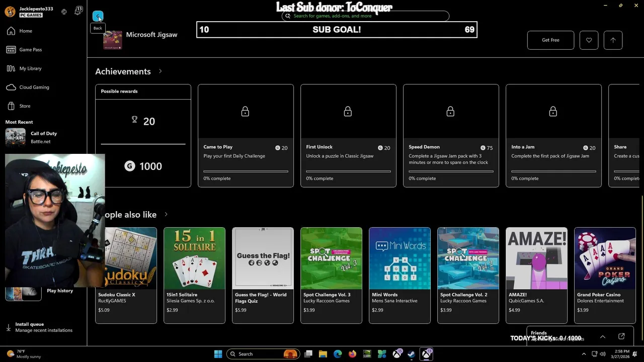Screen dimensions: 644x362
Task: Open the Speed Demon achievement card
Action: [451, 136]
